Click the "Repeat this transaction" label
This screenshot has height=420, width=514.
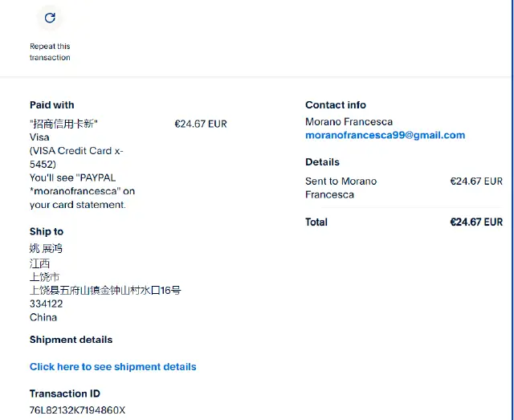pos(50,52)
